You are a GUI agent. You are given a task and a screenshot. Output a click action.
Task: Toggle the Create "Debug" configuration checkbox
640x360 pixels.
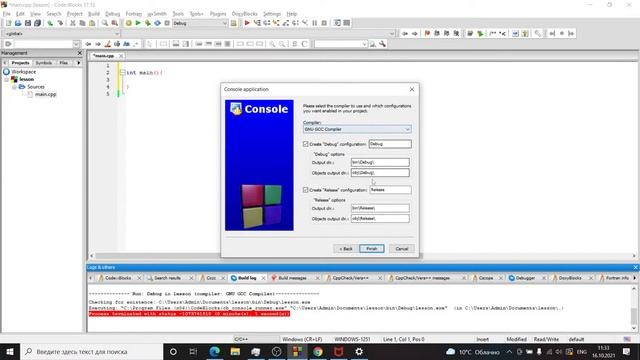[x=305, y=144]
